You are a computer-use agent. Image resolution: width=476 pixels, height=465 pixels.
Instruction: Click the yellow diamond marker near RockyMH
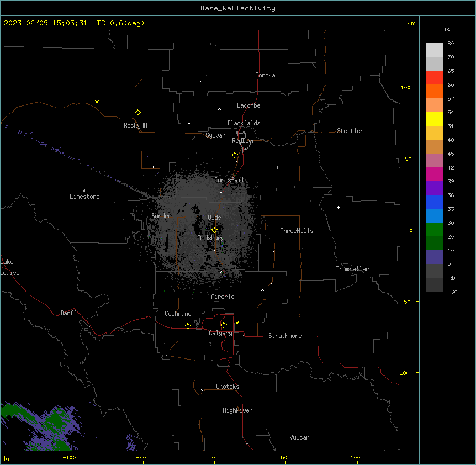[x=137, y=113]
